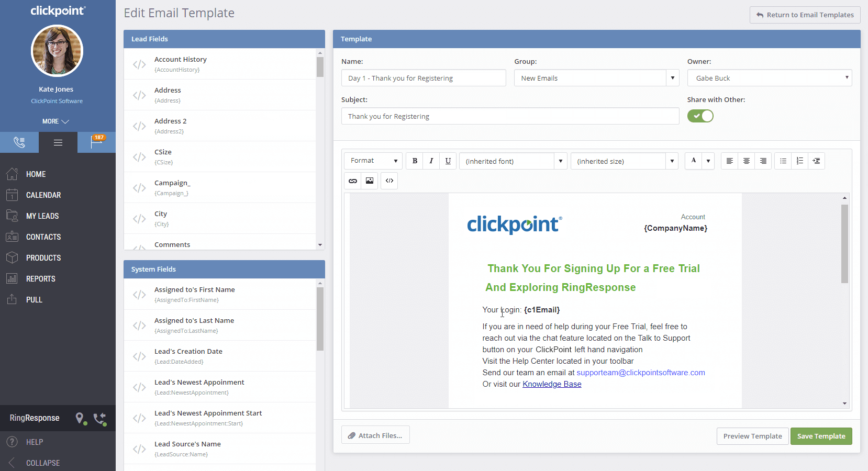Click the City field code icon
The width and height of the screenshot is (868, 471).
tap(139, 219)
